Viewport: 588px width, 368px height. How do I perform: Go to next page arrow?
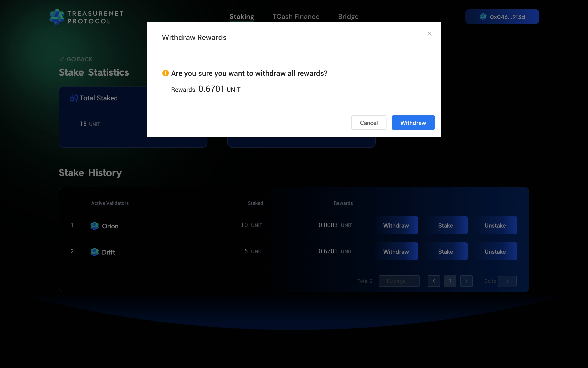tap(466, 281)
